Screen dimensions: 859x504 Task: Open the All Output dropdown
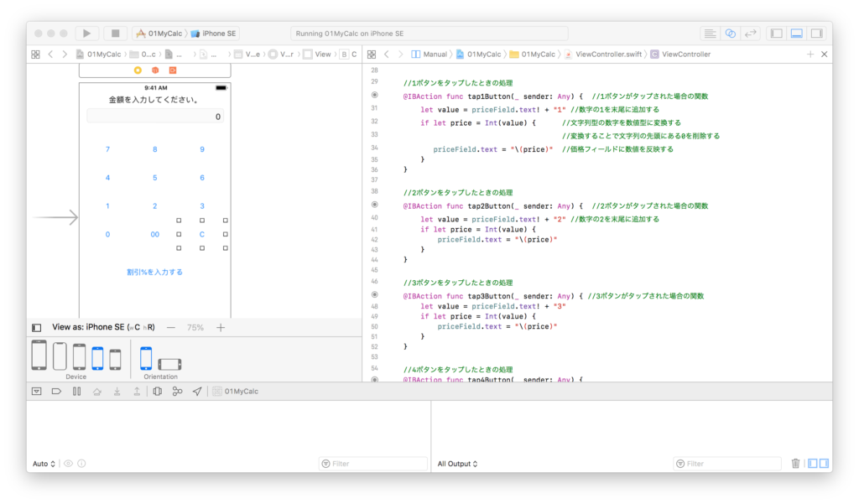coord(457,464)
